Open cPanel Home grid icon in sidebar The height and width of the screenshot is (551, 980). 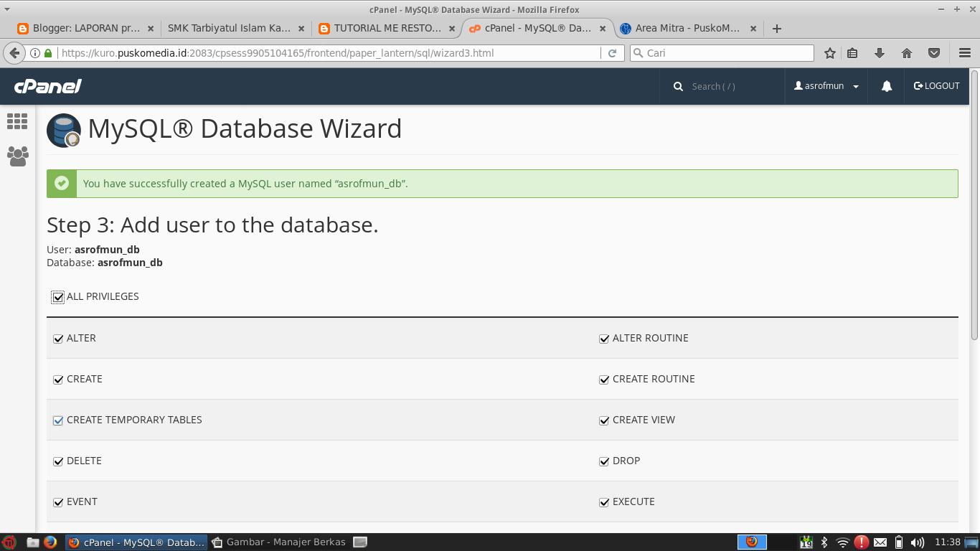17,121
